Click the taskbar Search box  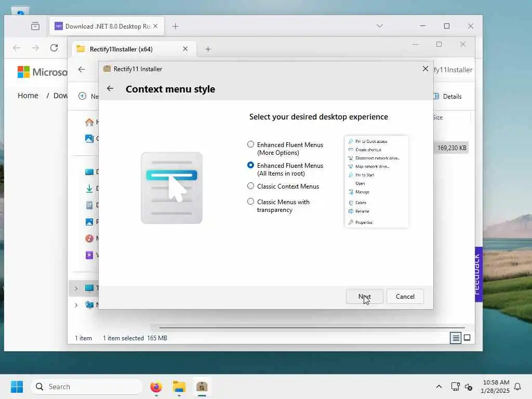click(x=86, y=387)
